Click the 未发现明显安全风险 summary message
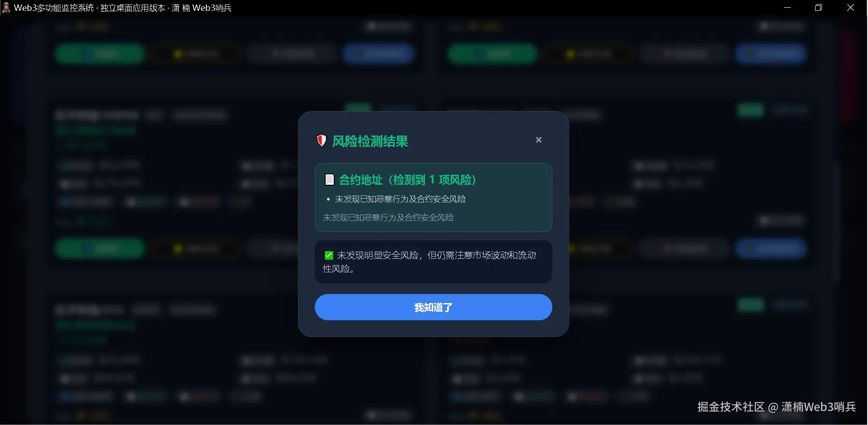 [429, 262]
